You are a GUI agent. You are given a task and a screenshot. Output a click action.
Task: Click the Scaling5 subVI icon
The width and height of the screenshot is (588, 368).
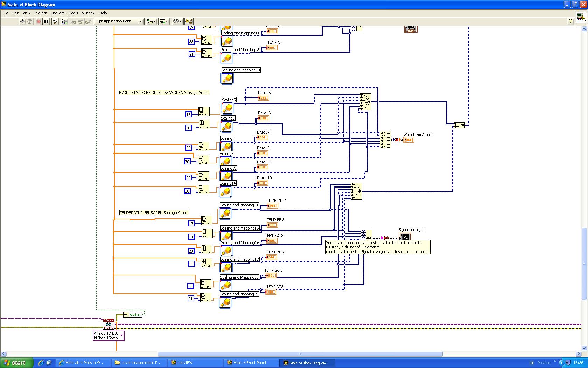[x=227, y=108]
